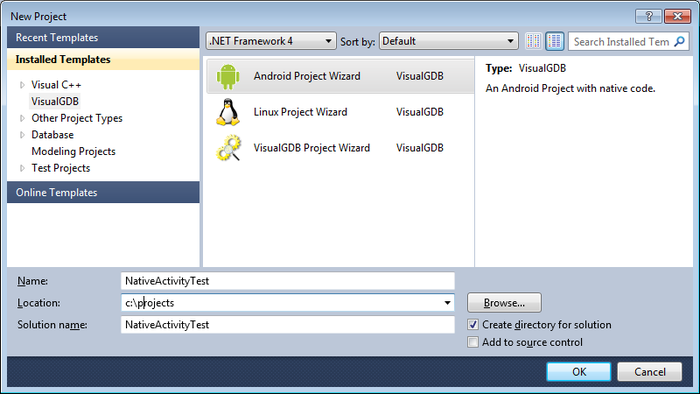Screen dimensions: 700x394
Task: Open the Recent Templates section
Action: [103, 37]
